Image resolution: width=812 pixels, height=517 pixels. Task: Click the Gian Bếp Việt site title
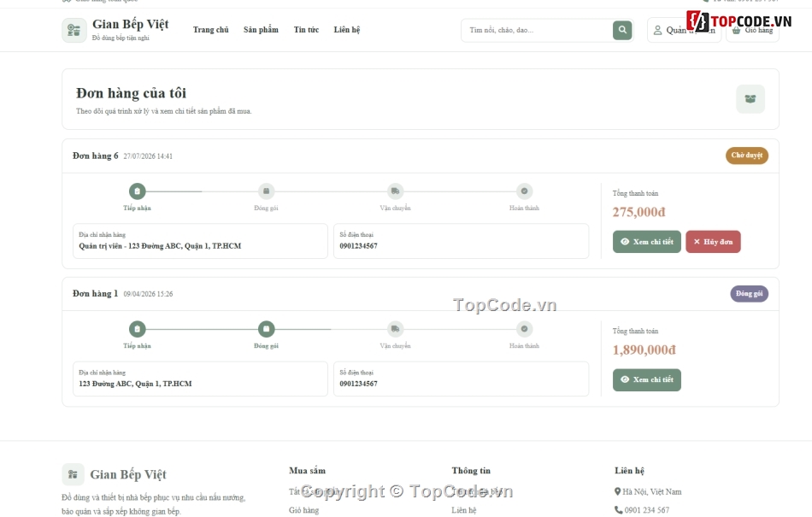point(131,24)
